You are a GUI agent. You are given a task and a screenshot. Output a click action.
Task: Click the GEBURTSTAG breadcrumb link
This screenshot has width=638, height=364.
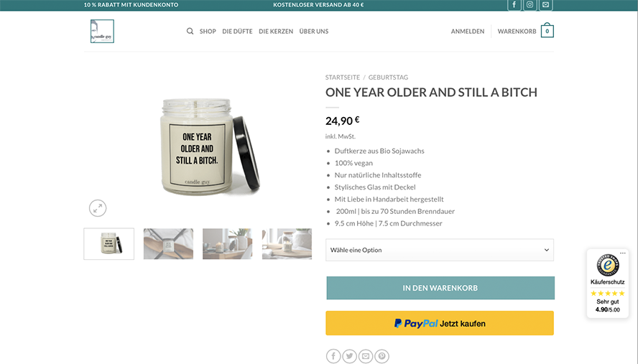coord(388,78)
